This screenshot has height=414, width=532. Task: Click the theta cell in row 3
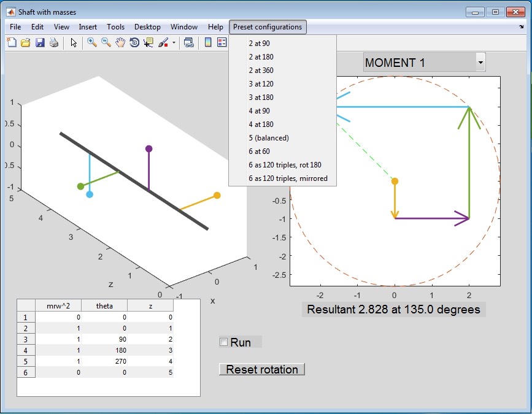(104, 339)
